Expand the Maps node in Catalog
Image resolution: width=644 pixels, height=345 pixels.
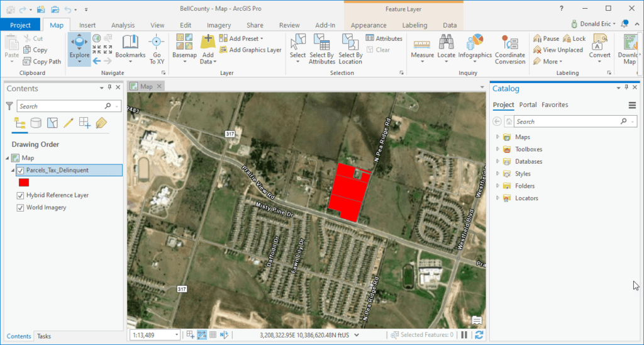(x=497, y=137)
